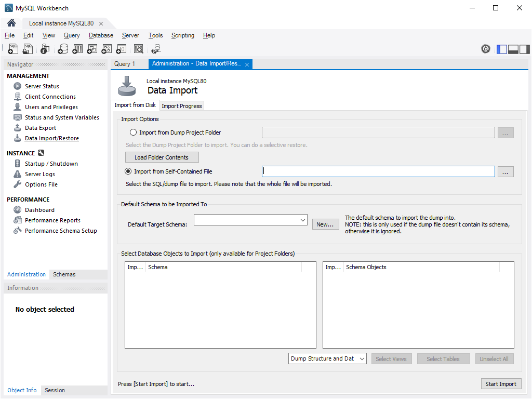Open the Scripting menu
Screen dimensions: 532x399
pos(182,35)
